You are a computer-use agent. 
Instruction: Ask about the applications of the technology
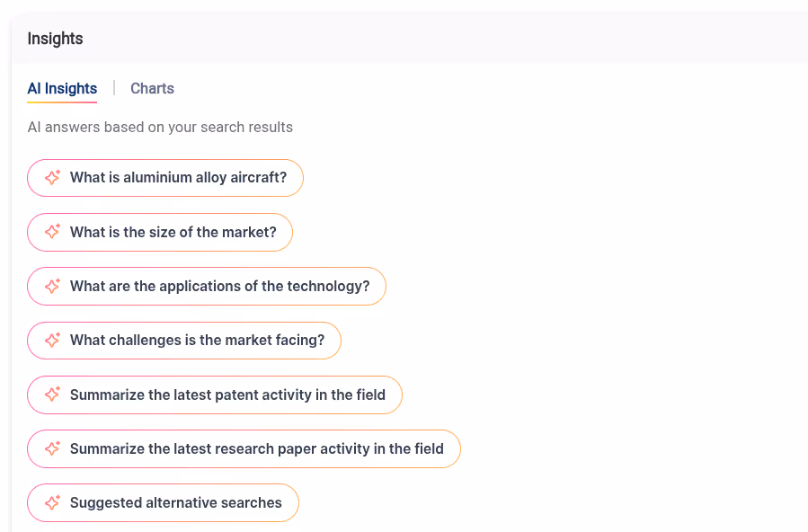pyautogui.click(x=207, y=287)
